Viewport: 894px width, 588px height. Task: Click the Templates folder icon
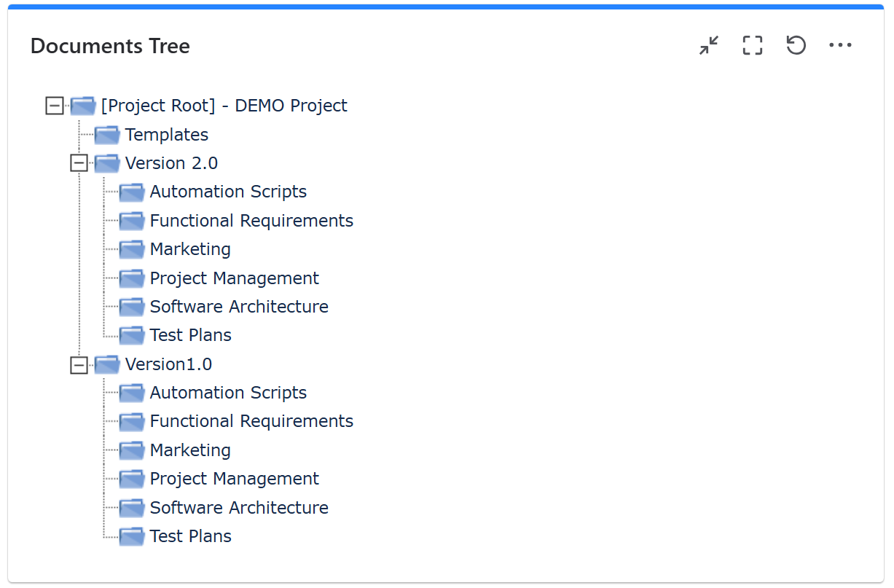click(x=107, y=135)
